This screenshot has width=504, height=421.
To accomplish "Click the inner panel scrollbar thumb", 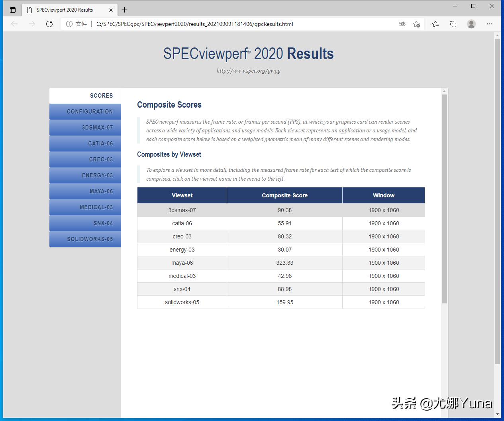I will pyautogui.click(x=445, y=199).
